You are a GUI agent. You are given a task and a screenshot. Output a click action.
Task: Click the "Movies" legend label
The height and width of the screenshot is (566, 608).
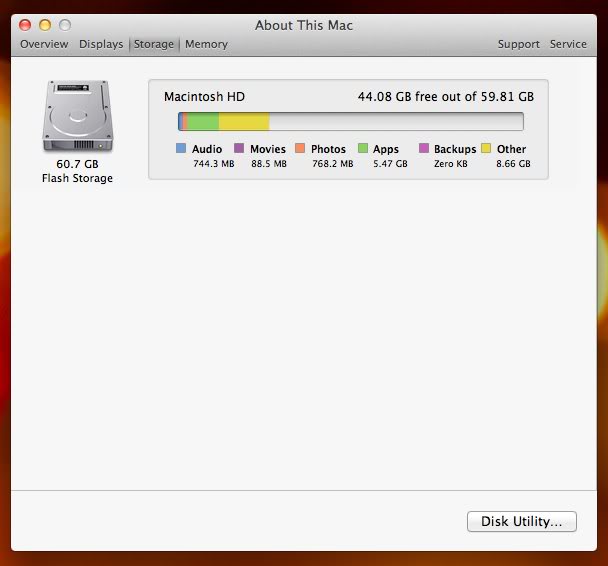268,149
